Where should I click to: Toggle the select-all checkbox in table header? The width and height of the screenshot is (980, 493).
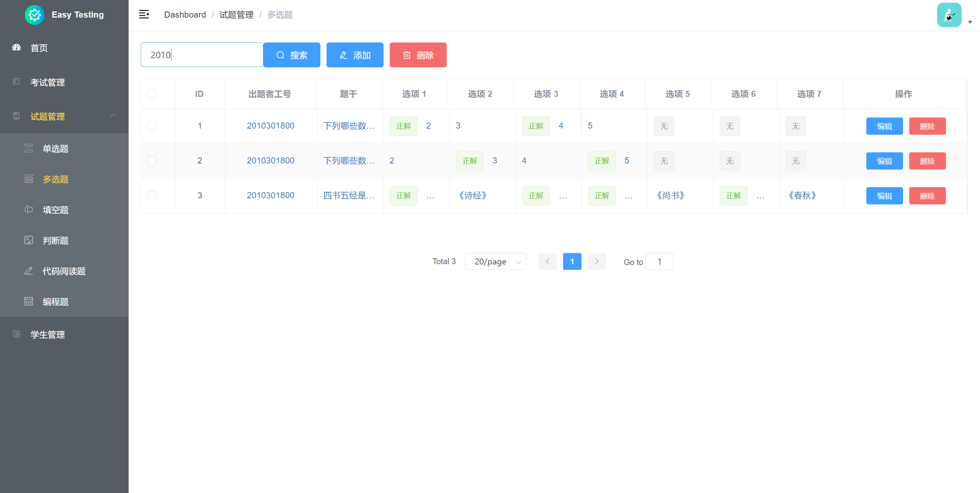(152, 94)
